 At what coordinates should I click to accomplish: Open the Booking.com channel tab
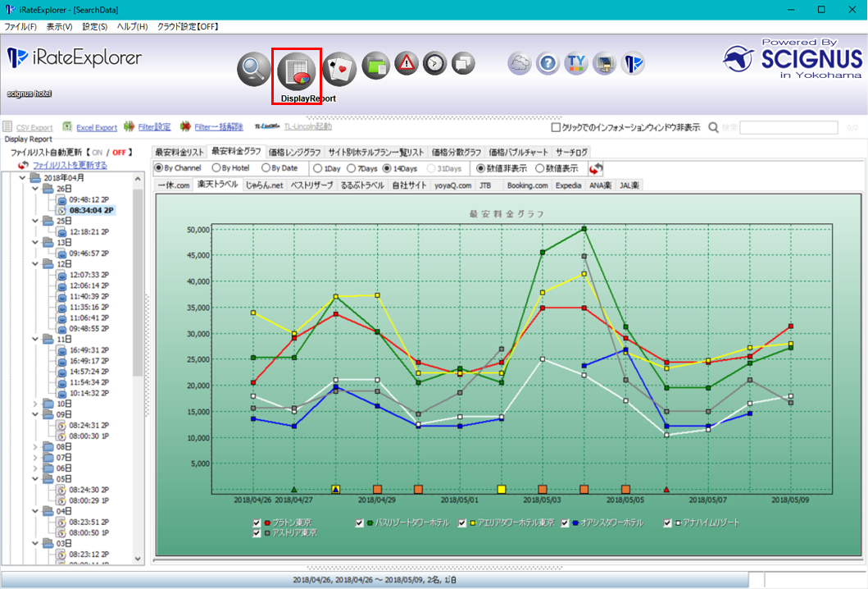[526, 185]
